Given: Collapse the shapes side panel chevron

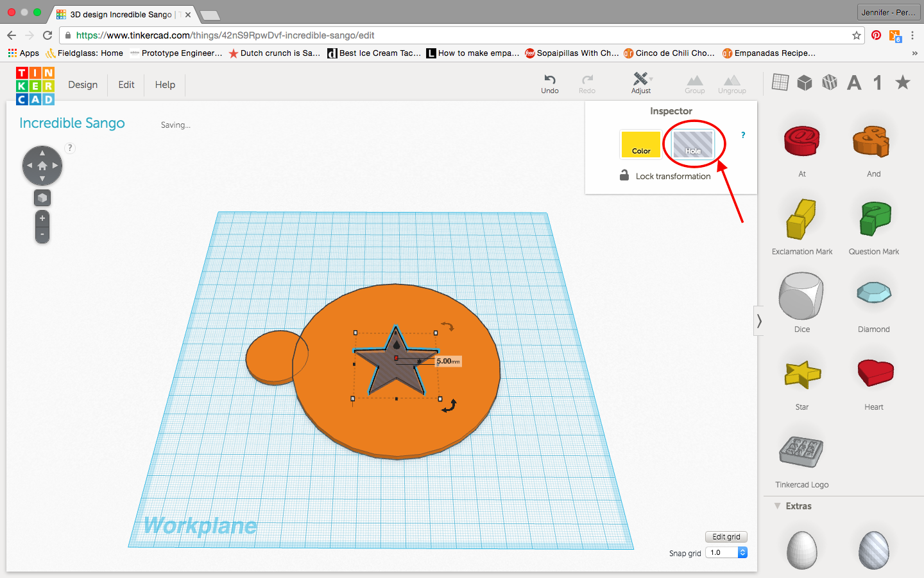Looking at the screenshot, I should [759, 320].
